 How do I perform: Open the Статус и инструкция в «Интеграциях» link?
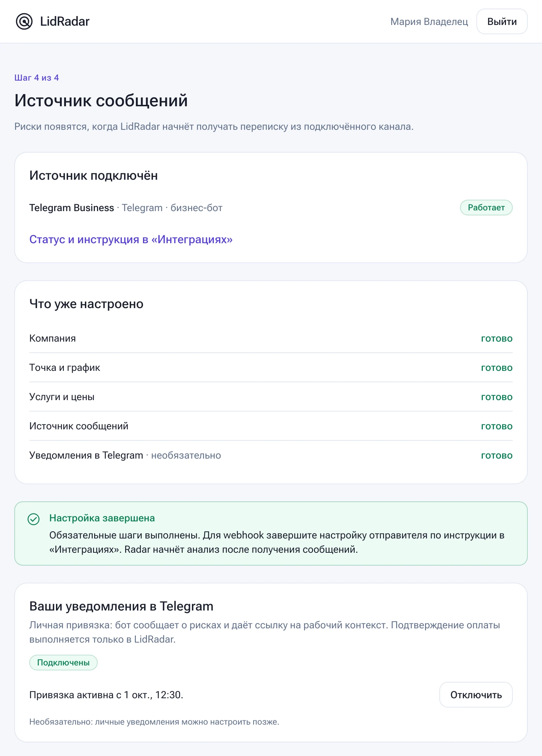click(x=131, y=239)
